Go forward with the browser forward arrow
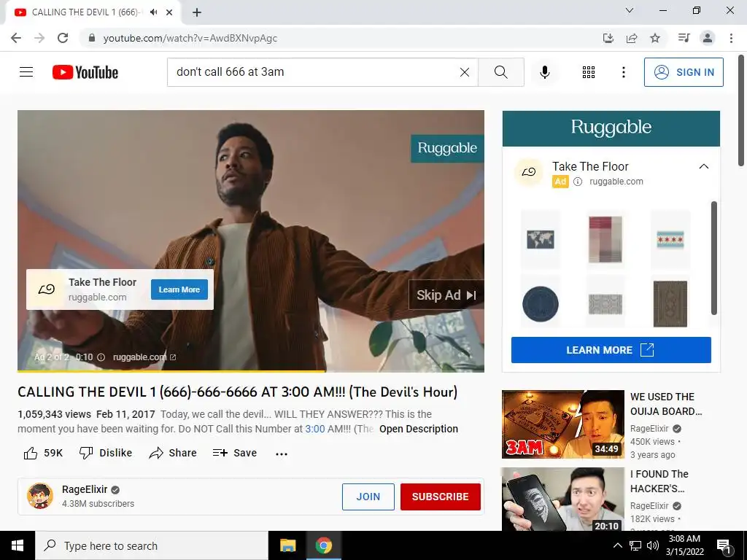 pos(39,38)
